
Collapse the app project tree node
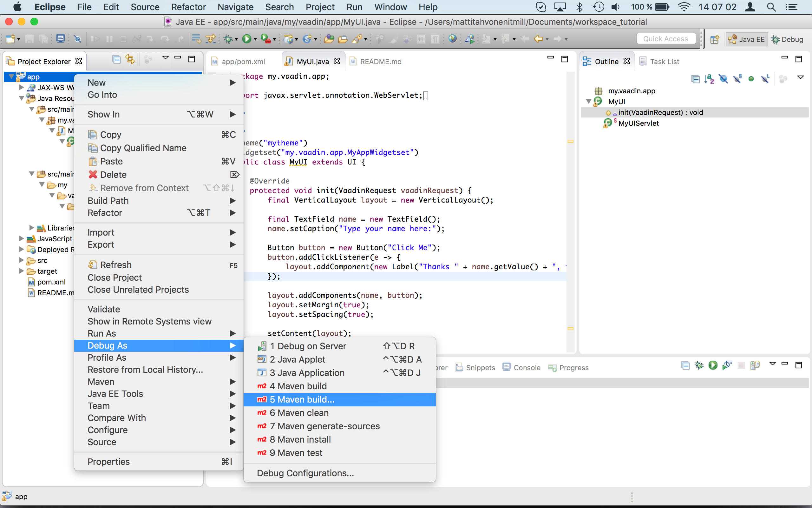[x=12, y=77]
